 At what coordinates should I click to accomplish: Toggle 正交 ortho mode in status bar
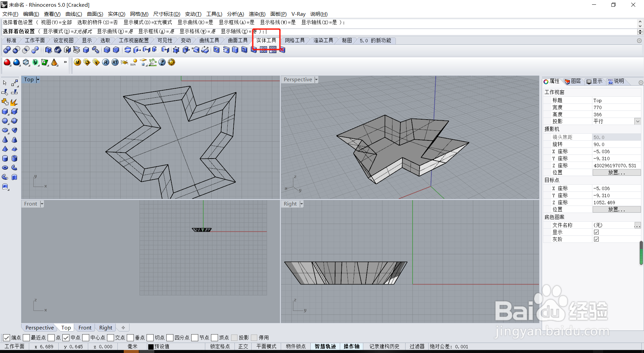243,347
